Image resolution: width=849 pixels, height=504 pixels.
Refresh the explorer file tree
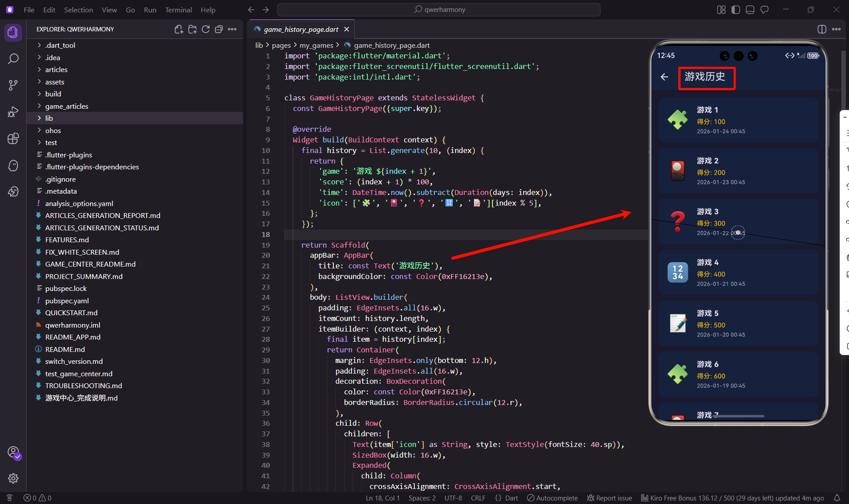pyautogui.click(x=206, y=29)
